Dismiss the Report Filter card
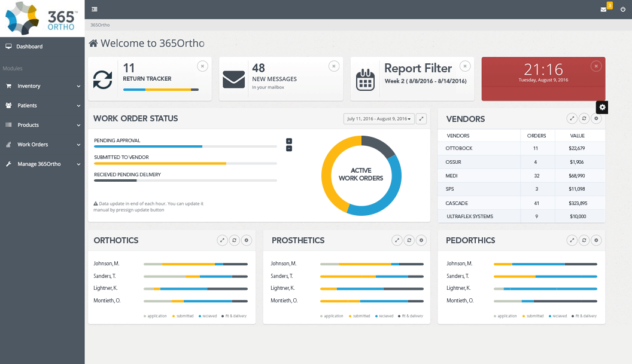The height and width of the screenshot is (364, 632). click(x=465, y=66)
